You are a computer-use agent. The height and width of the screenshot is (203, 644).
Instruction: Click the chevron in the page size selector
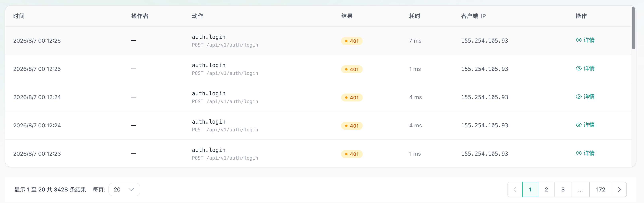131,189
